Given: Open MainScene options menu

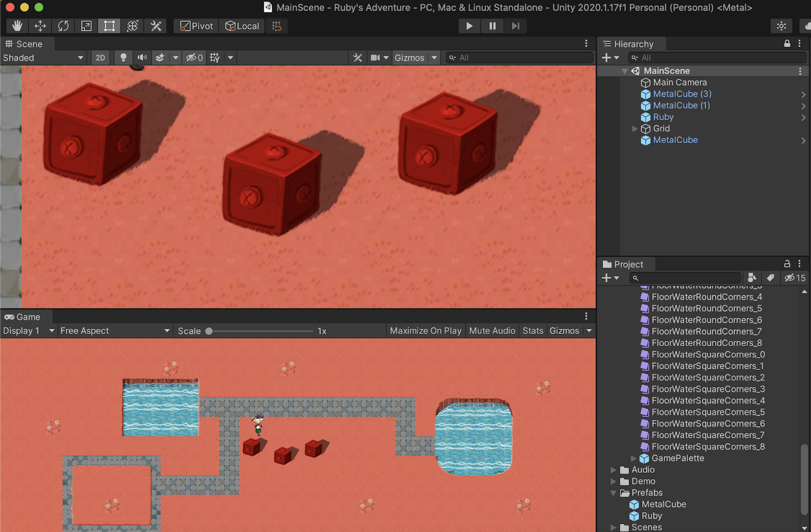Looking at the screenshot, I should pyautogui.click(x=800, y=71).
